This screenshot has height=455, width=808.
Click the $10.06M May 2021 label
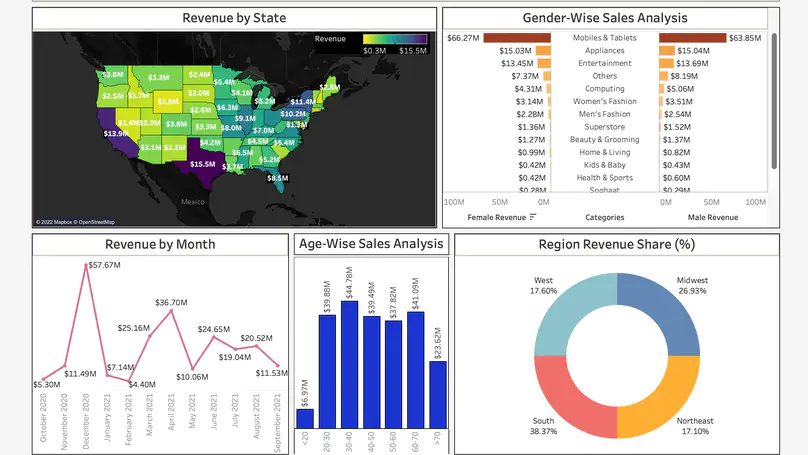click(x=192, y=377)
